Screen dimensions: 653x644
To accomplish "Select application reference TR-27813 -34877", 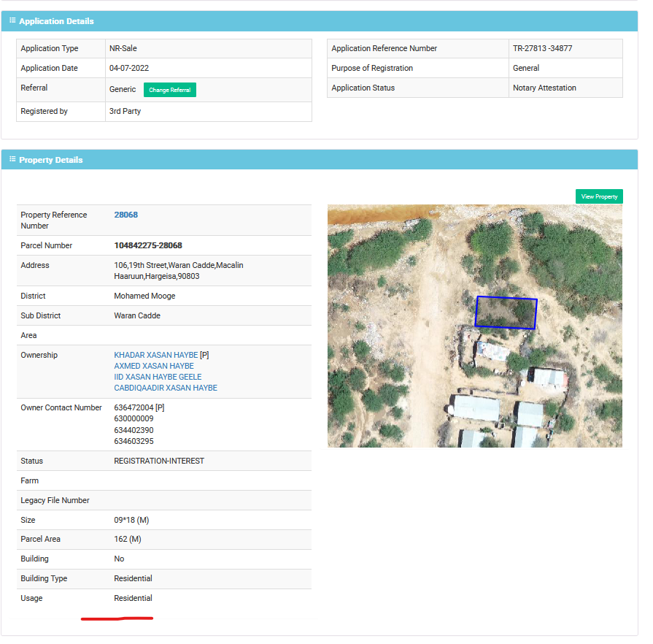I will [x=542, y=48].
